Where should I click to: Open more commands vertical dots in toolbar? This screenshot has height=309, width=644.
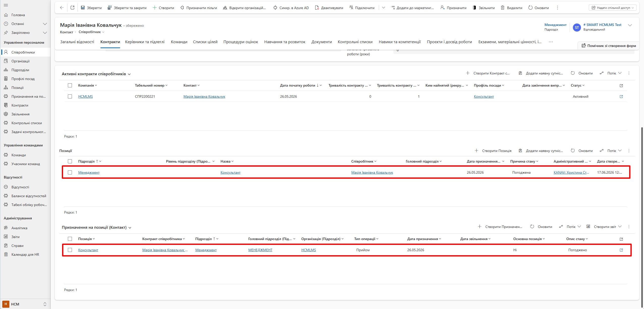(x=557, y=8)
